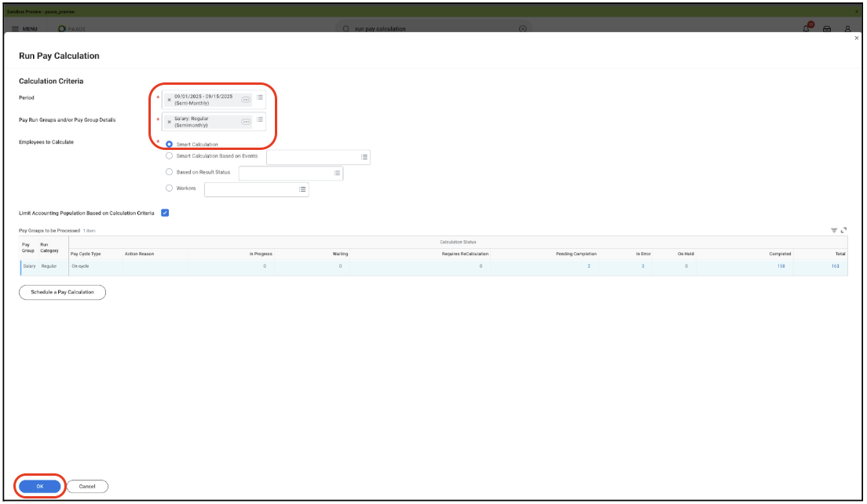Remove the 09/01/2025 - 09/15/2025 period chip
The width and height of the screenshot is (867, 504).
[169, 100]
